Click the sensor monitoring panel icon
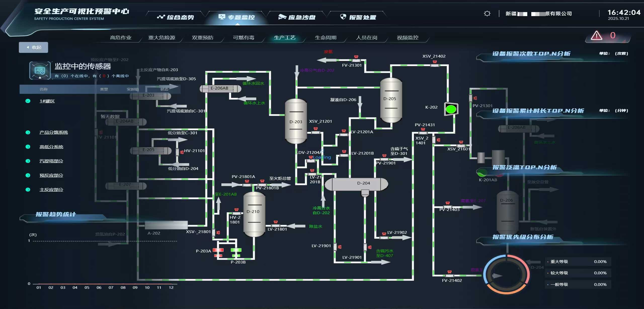 [x=40, y=70]
